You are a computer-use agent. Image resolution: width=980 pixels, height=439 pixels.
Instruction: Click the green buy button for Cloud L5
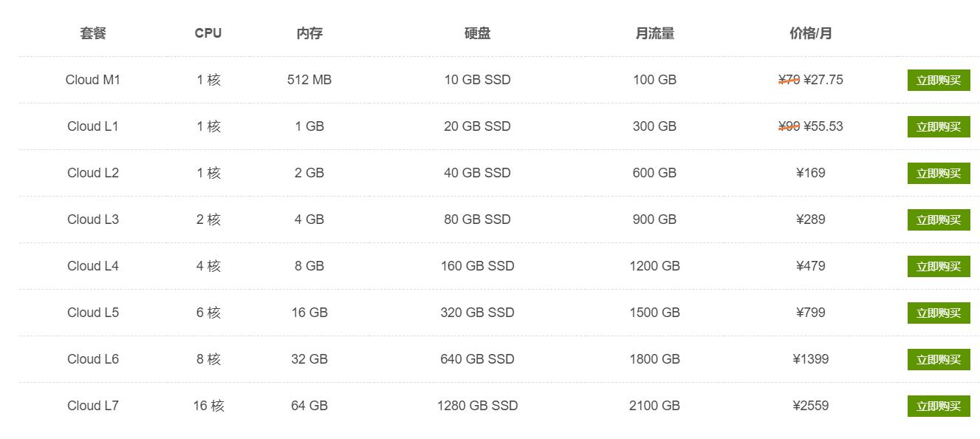click(938, 313)
